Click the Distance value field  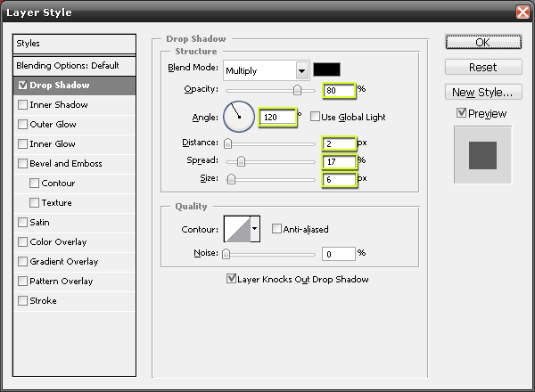[x=339, y=143]
